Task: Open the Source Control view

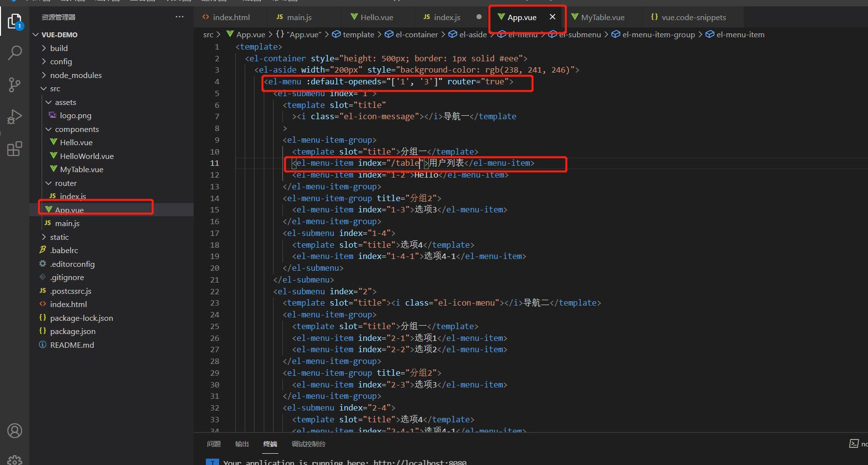Action: coord(15,85)
